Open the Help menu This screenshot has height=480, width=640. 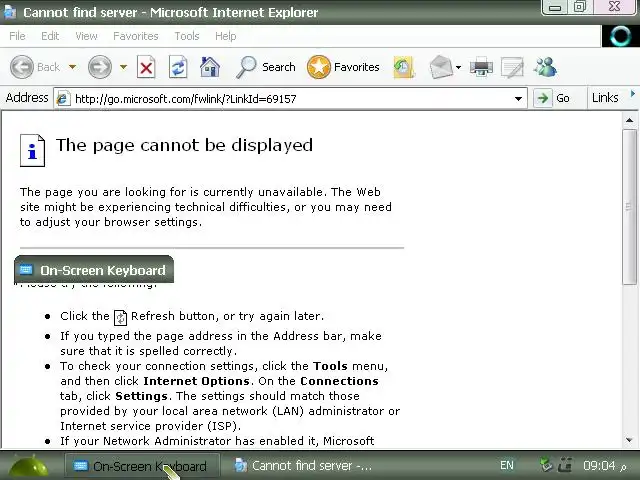click(225, 36)
